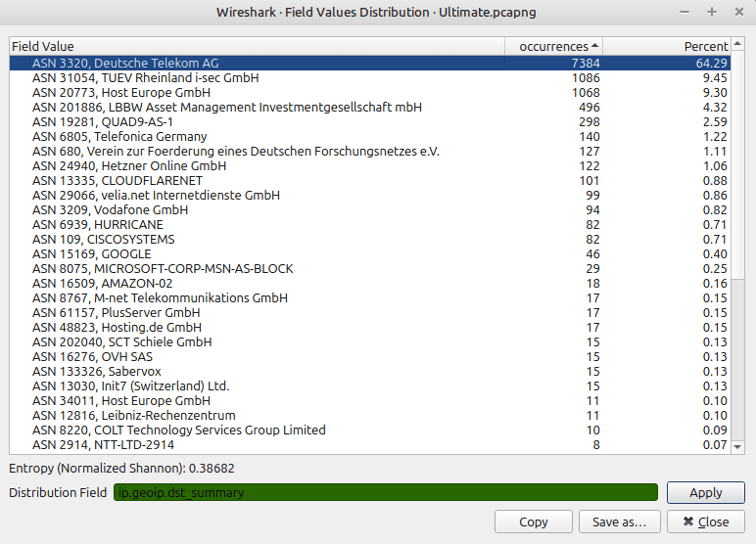The image size is (756, 544).
Task: Select row ASN 16509, AMAZON-02
Action: point(370,284)
